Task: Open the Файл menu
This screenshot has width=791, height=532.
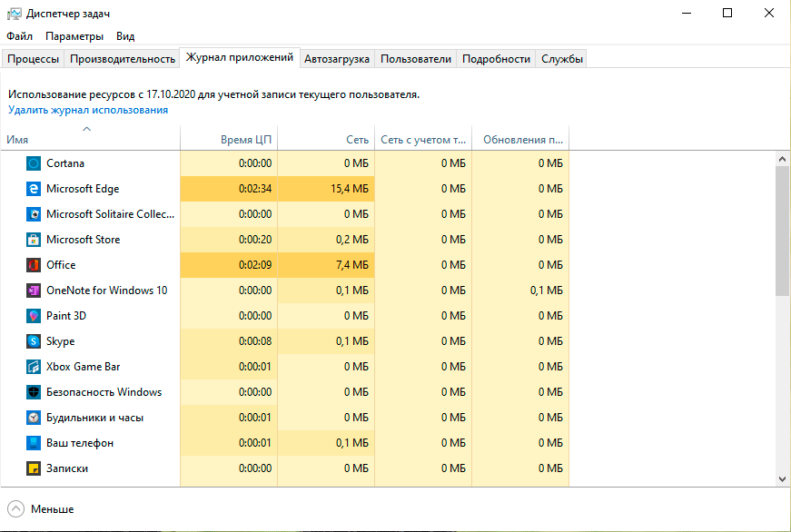Action: [19, 36]
